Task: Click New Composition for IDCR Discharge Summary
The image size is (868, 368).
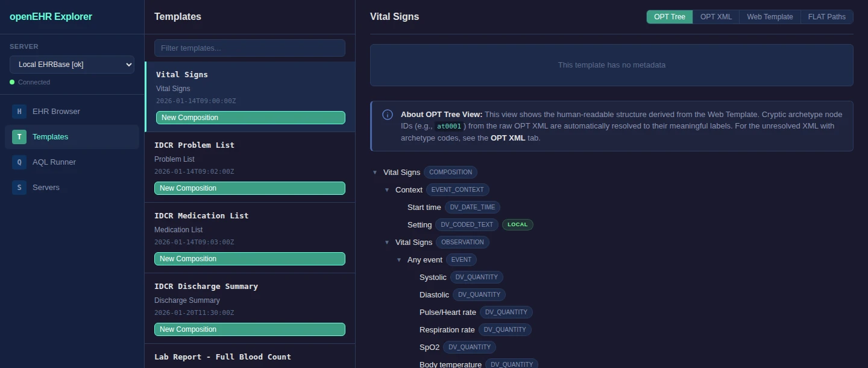Action: click(x=250, y=329)
